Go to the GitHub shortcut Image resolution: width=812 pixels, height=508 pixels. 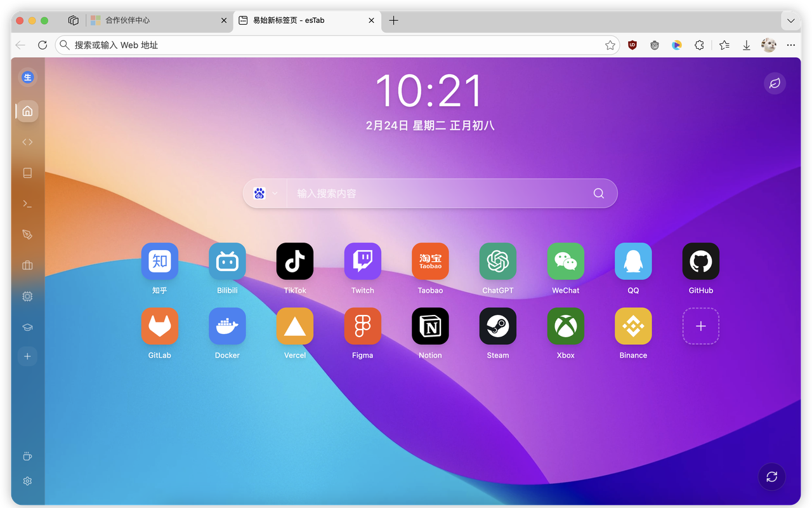click(701, 261)
